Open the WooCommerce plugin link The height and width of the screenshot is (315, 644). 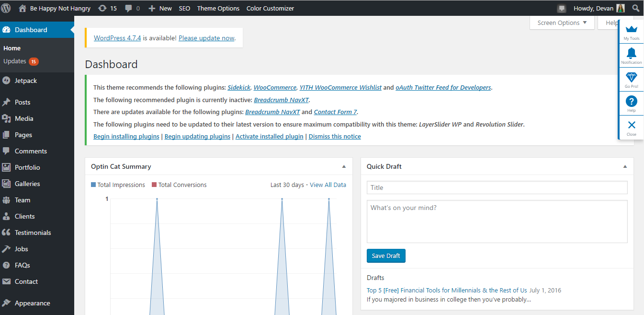275,88
